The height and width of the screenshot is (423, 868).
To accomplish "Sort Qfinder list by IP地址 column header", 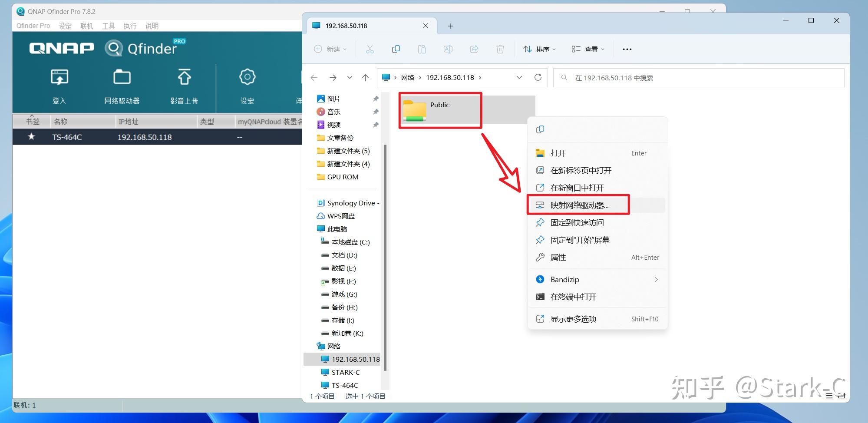I will (x=156, y=122).
